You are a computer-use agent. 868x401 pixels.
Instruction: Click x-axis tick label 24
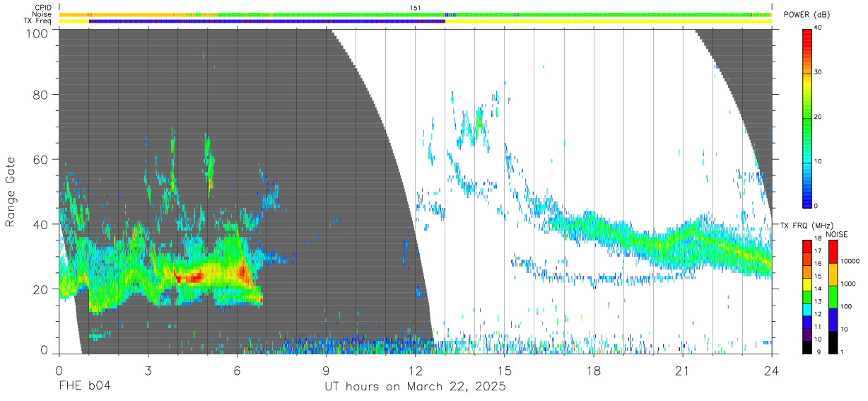tap(772, 370)
